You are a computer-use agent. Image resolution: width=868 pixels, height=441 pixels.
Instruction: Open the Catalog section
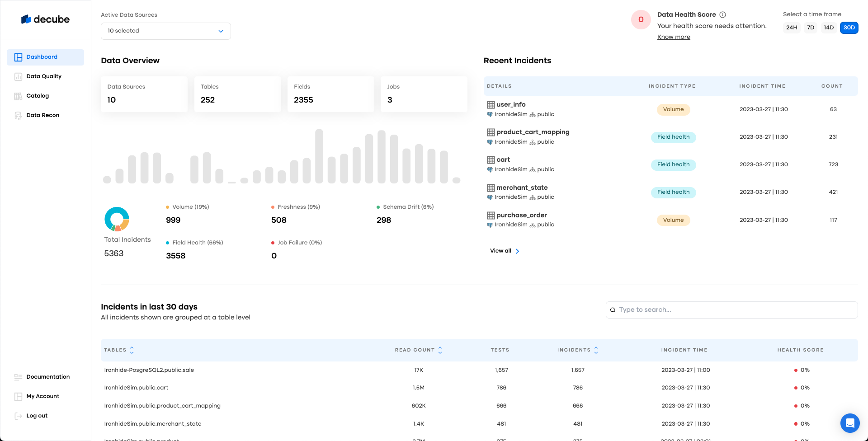[38, 96]
